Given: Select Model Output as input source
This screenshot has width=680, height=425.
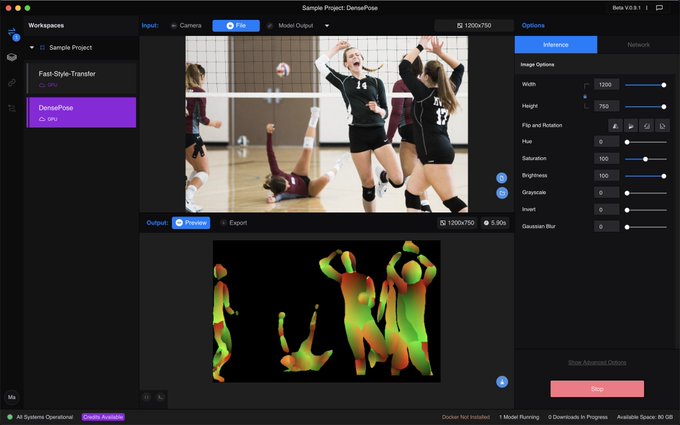Looking at the screenshot, I should [x=290, y=26].
